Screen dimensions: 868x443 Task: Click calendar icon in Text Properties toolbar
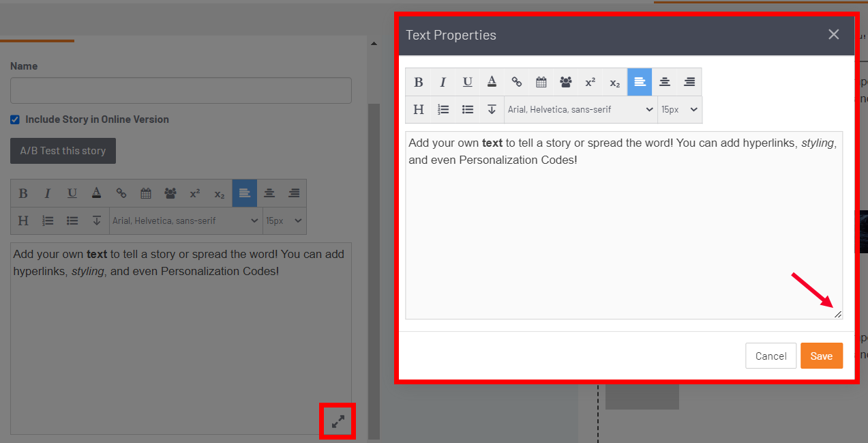pyautogui.click(x=541, y=82)
